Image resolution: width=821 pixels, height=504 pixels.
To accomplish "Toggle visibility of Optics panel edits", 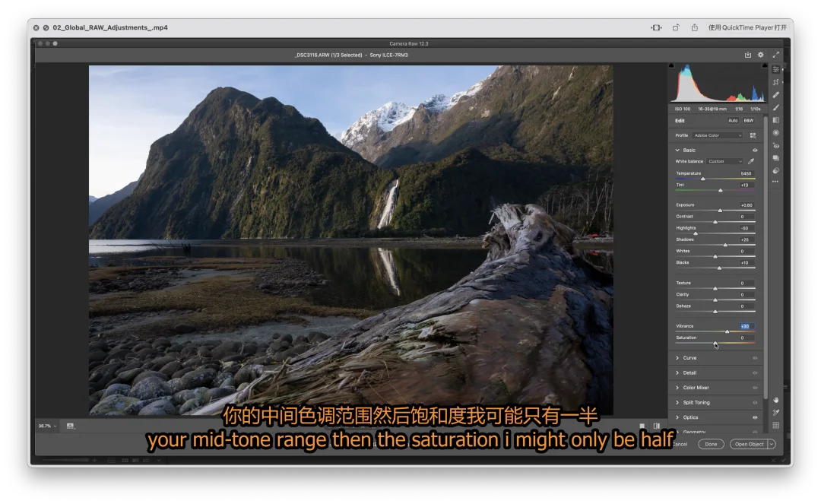I will point(755,417).
